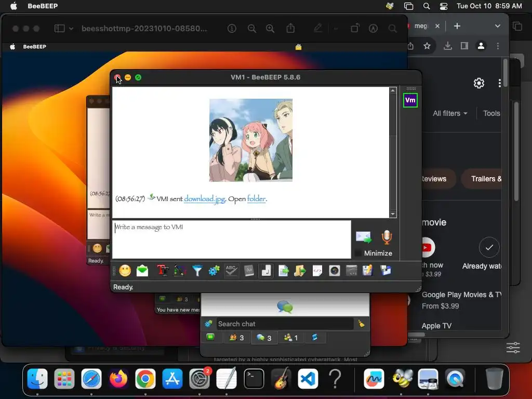Zoom in on the image in Preview

coord(270,29)
